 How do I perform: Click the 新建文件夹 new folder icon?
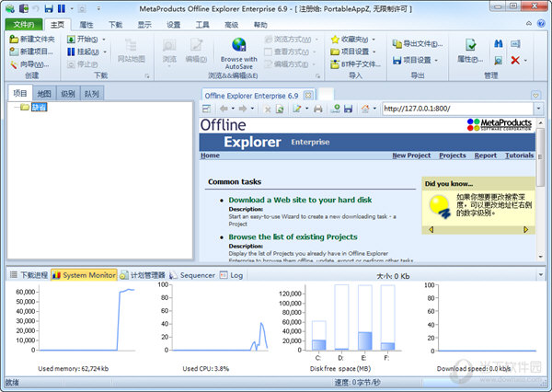coord(14,39)
